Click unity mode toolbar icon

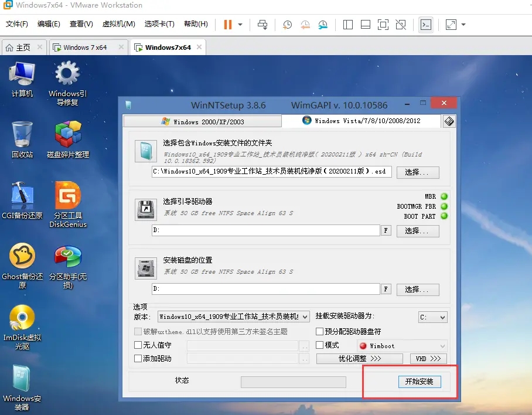(401, 25)
